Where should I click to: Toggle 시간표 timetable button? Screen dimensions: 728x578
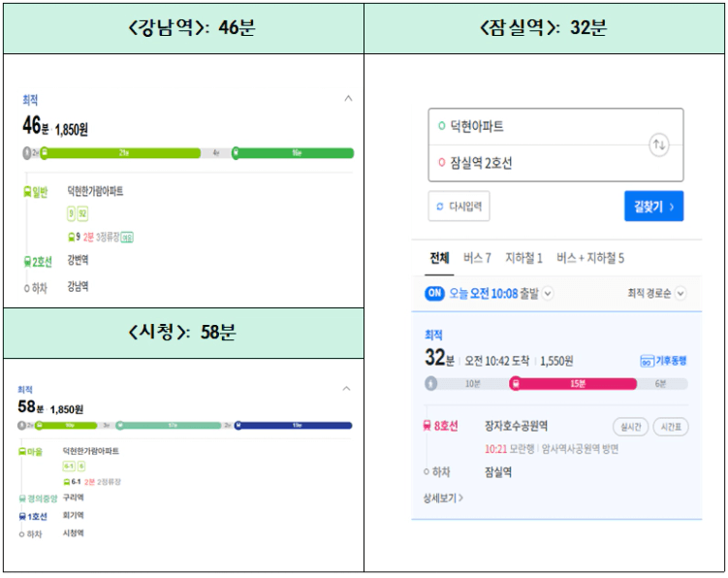(x=671, y=427)
